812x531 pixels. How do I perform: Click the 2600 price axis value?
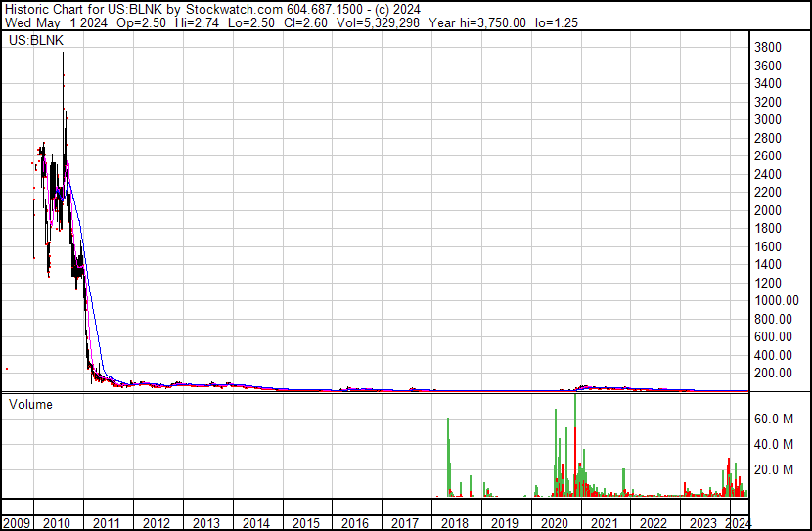pyautogui.click(x=768, y=155)
